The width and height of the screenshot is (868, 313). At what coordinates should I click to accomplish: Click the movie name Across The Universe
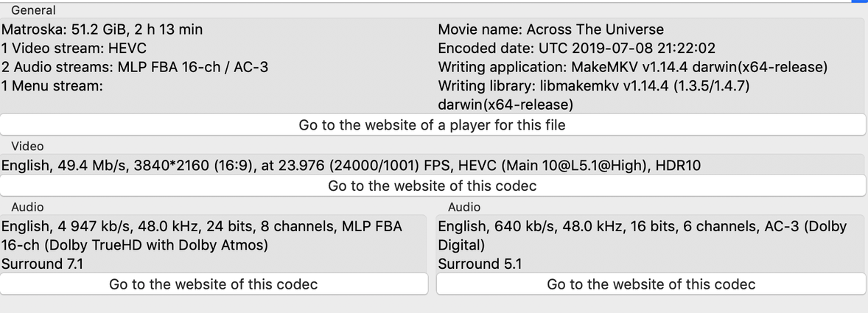pyautogui.click(x=550, y=30)
